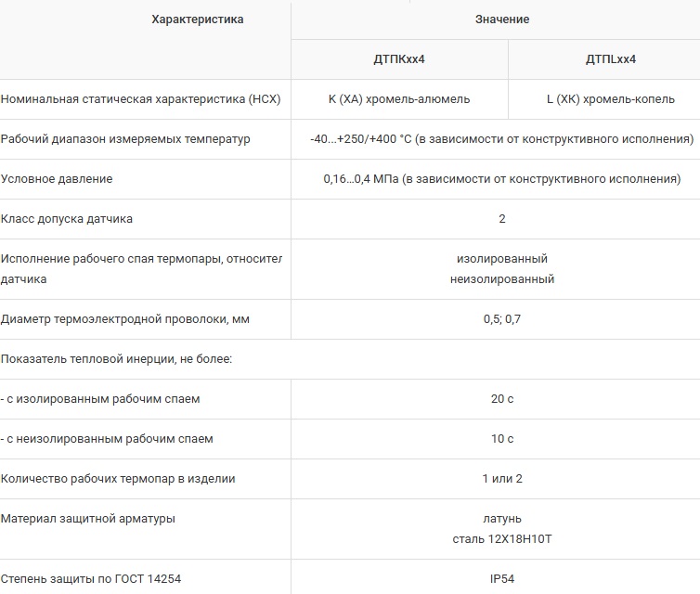Click the 'Значение' column header
Image resolution: width=700 pixels, height=594 pixels.
click(502, 19)
